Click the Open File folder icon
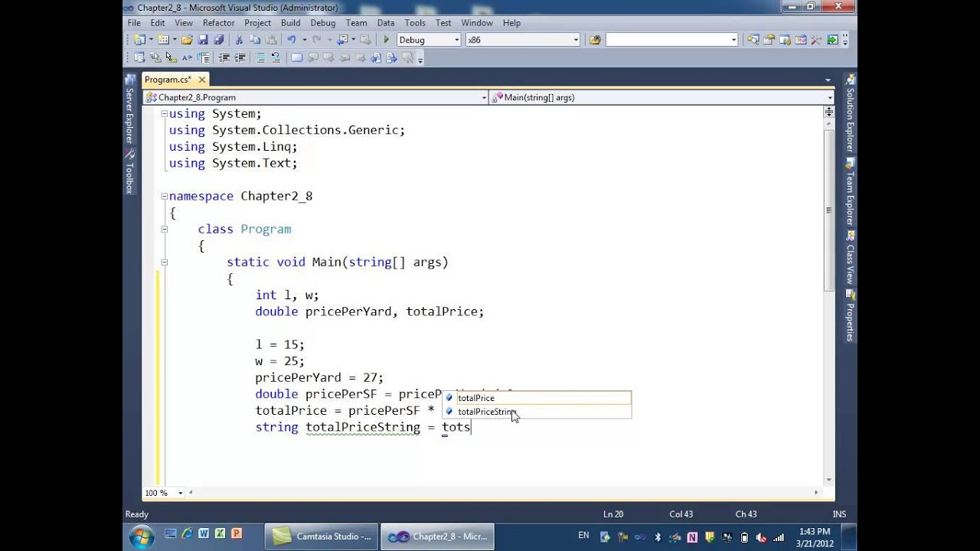Image resolution: width=980 pixels, height=551 pixels. click(188, 40)
